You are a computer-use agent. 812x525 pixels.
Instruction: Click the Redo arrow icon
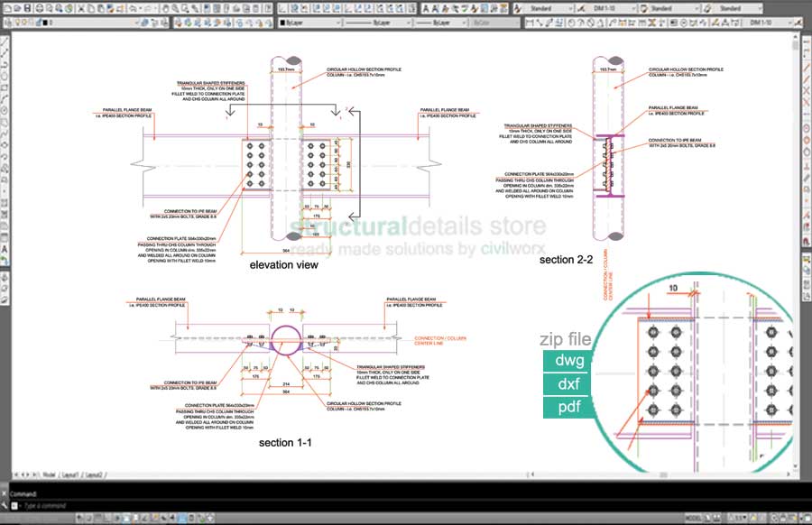[146, 8]
